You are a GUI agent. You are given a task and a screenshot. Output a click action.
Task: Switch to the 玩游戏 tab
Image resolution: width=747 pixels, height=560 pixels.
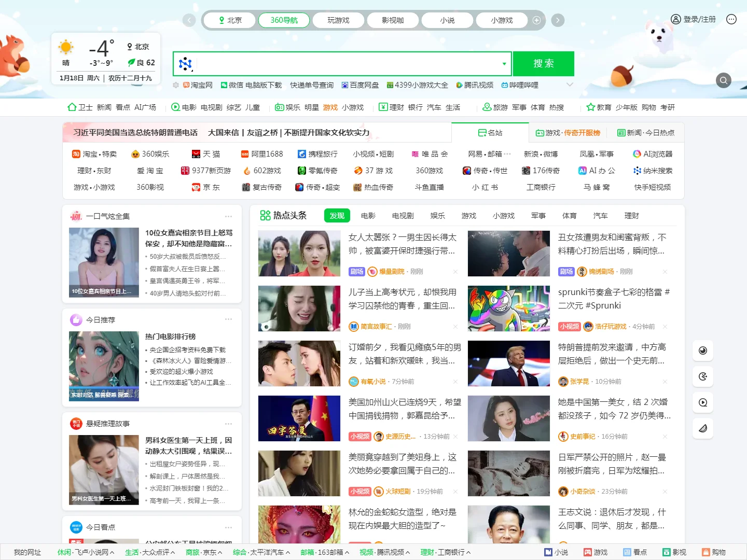click(338, 20)
